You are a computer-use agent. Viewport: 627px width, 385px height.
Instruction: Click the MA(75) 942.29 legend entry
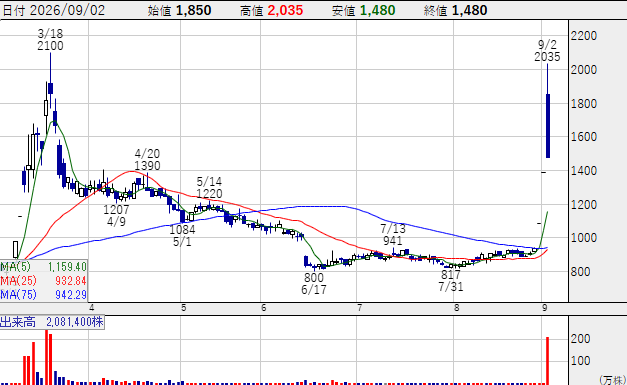(x=44, y=295)
